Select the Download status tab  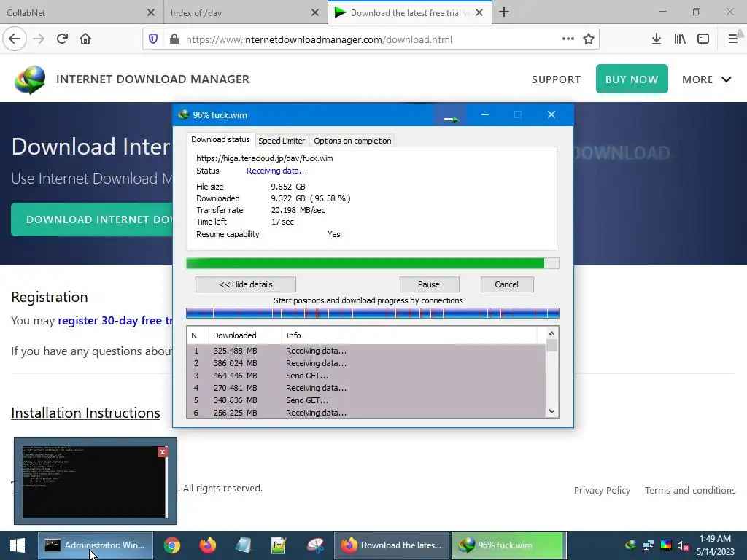click(x=220, y=139)
